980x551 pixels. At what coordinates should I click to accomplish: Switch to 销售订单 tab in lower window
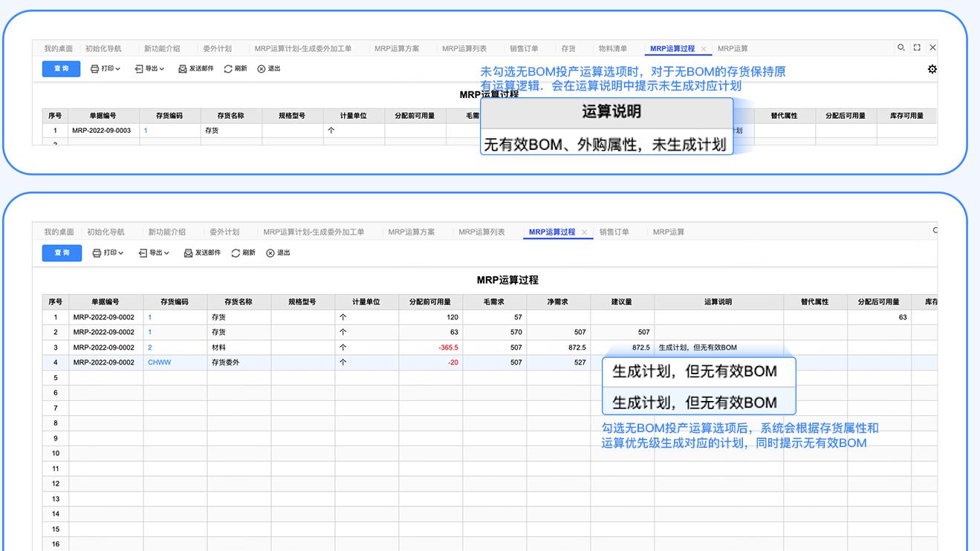tap(614, 232)
